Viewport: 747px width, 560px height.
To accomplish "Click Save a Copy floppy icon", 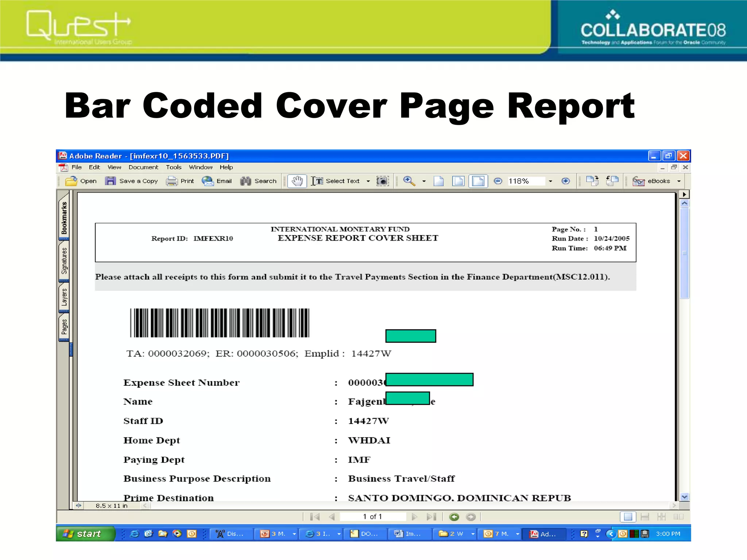I will pyautogui.click(x=110, y=181).
